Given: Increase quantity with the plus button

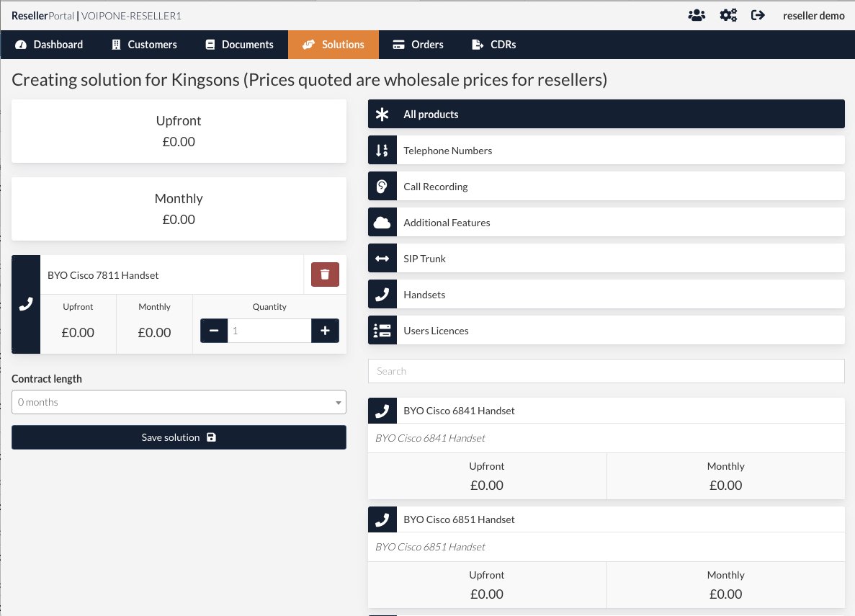Looking at the screenshot, I should tap(325, 331).
